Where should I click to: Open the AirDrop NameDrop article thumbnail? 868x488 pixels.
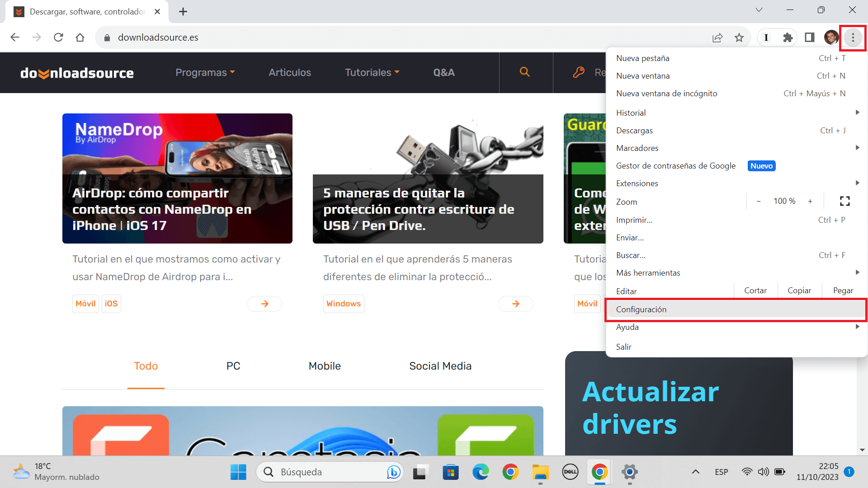coord(177,178)
